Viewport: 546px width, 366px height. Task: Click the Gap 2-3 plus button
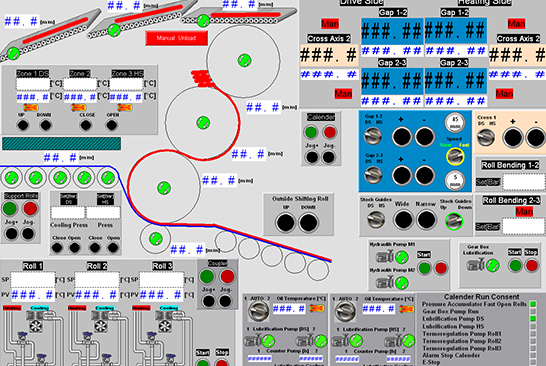402,175
